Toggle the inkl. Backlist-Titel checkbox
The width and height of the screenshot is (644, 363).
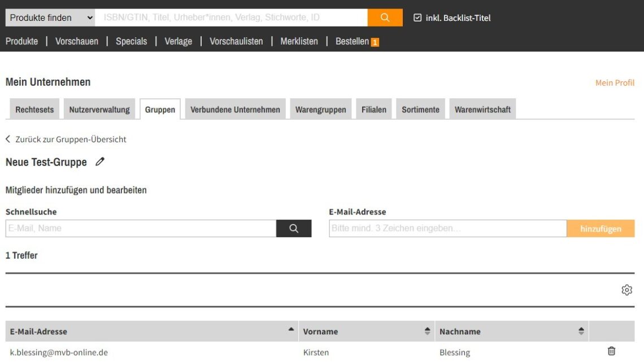(417, 18)
